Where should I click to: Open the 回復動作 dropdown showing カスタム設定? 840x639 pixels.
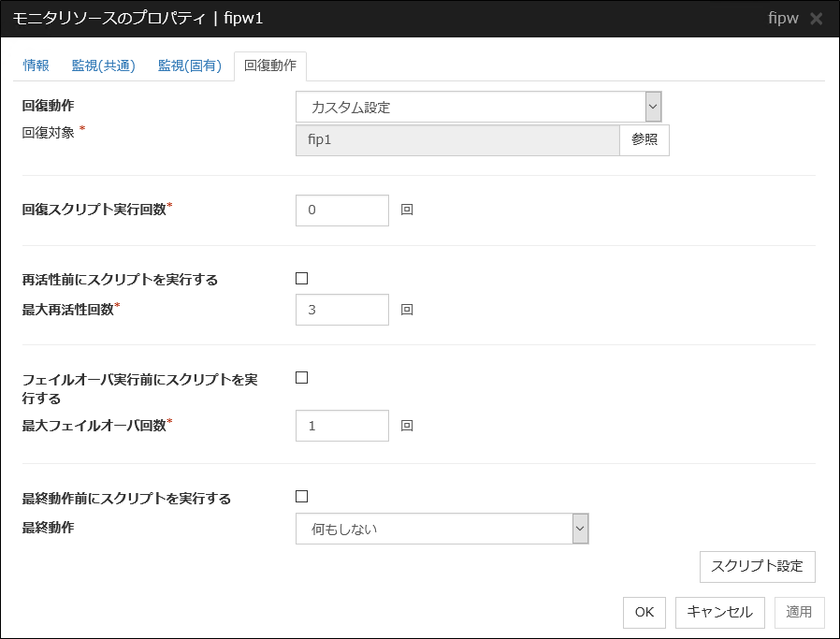(x=468, y=106)
